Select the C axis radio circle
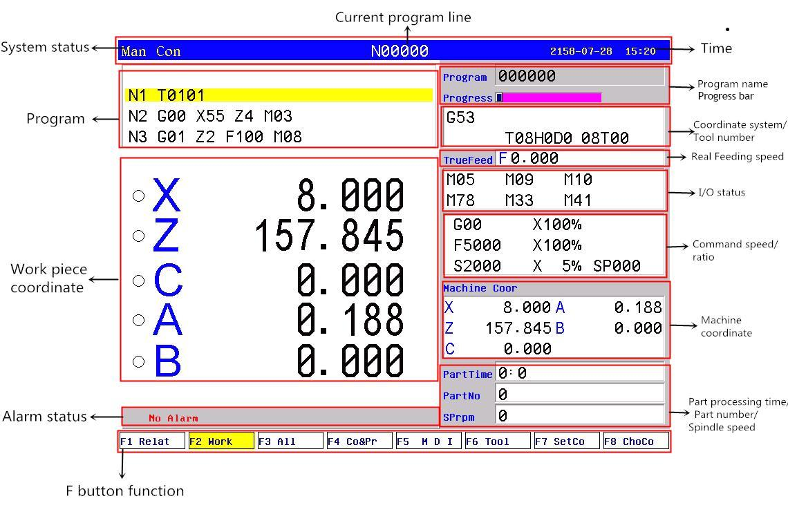The image size is (788, 532). (x=139, y=281)
